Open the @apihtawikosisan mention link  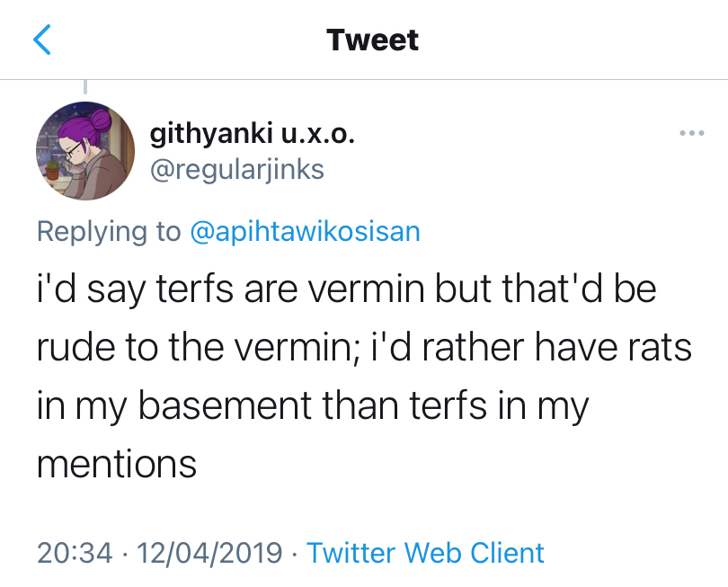tap(306, 231)
